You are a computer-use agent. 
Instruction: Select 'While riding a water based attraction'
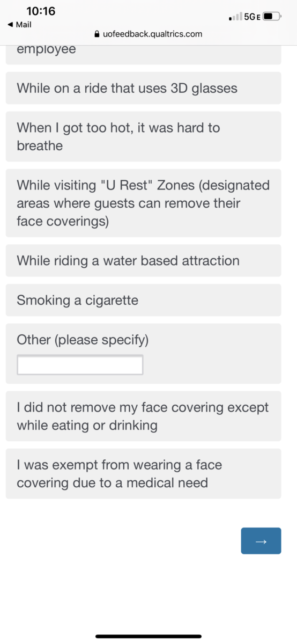pyautogui.click(x=143, y=261)
